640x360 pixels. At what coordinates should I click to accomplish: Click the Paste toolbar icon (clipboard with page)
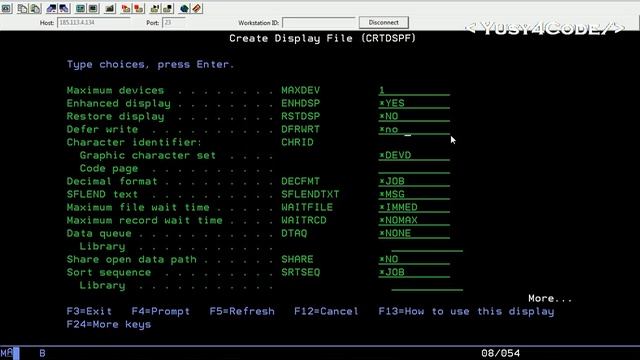pos(36,8)
